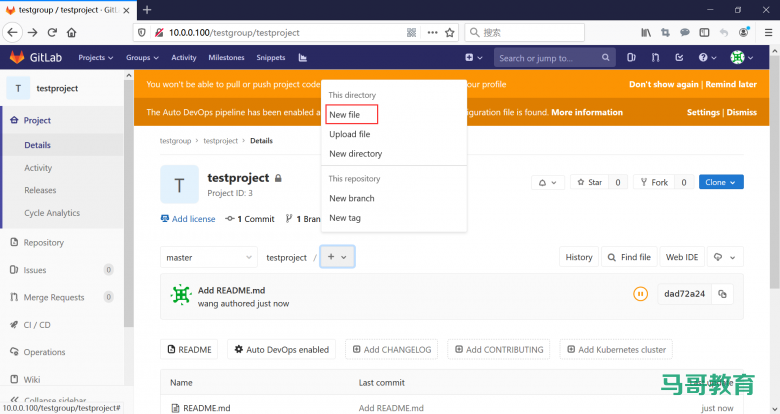Open the Web IDE
This screenshot has width=780, height=414.
pos(682,257)
